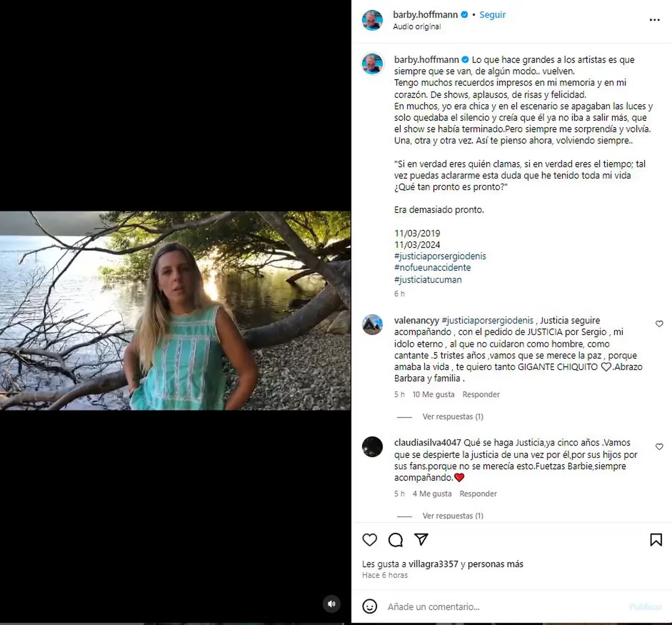Viewport: 672px width, 625px height.
Task: Open the comment bubble icon
Action: coord(396,540)
